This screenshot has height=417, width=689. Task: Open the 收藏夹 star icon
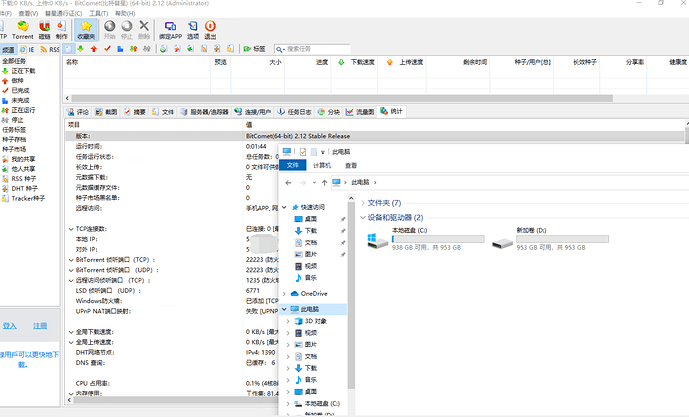click(x=87, y=28)
